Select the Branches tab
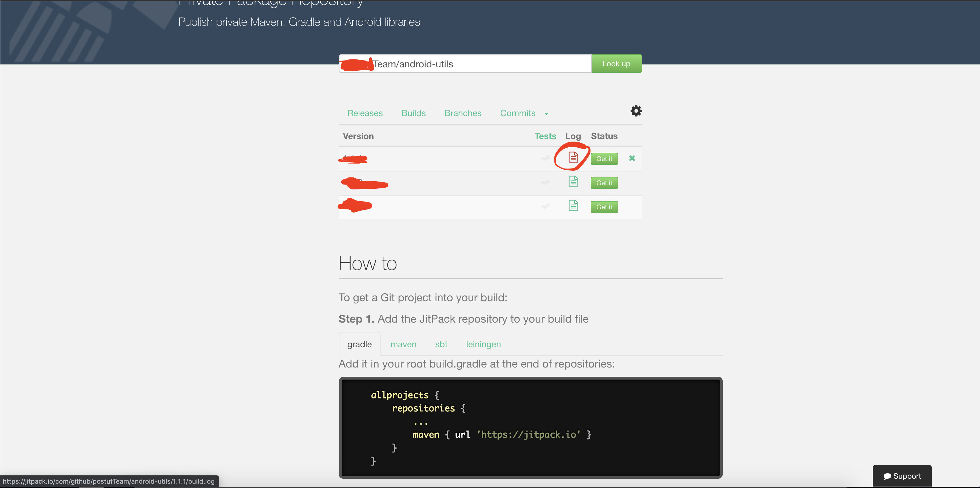Viewport: 980px width, 488px height. pyautogui.click(x=463, y=113)
